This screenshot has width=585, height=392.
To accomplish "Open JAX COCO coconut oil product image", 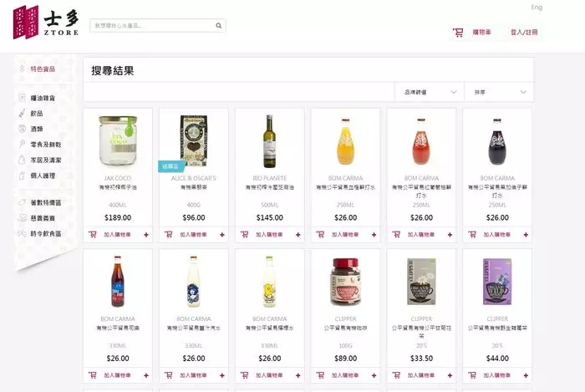I will pos(118,141).
